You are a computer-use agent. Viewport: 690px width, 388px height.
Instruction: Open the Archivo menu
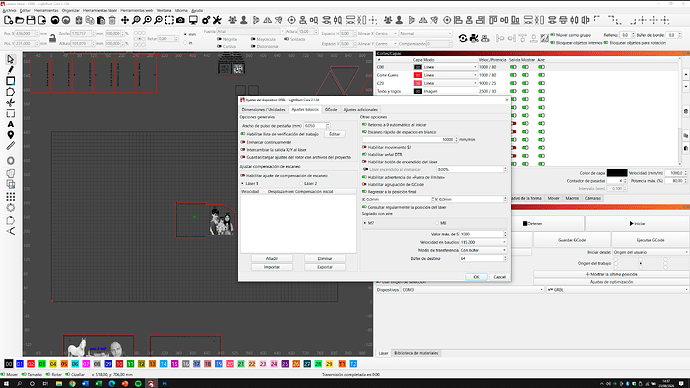pyautogui.click(x=9, y=10)
